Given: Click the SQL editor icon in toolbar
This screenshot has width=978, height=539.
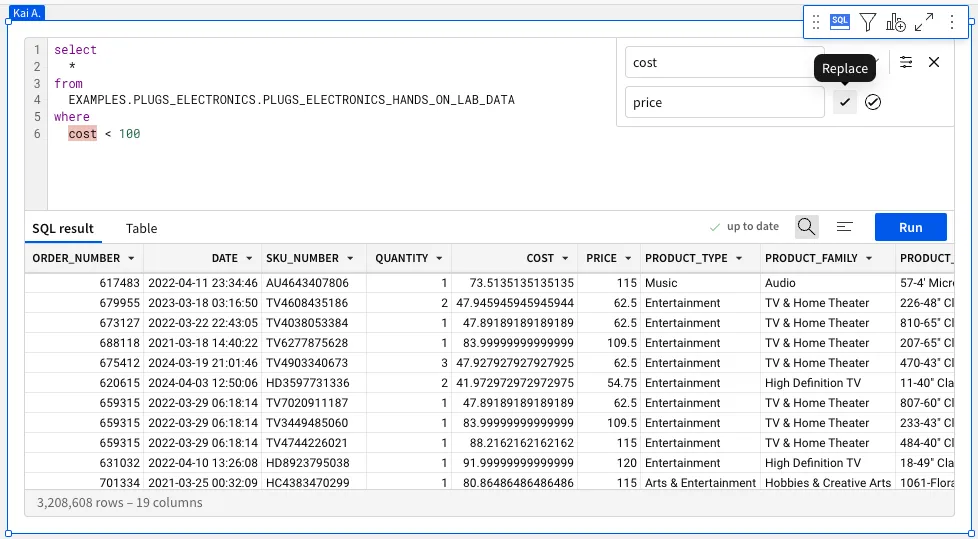Looking at the screenshot, I should (840, 22).
